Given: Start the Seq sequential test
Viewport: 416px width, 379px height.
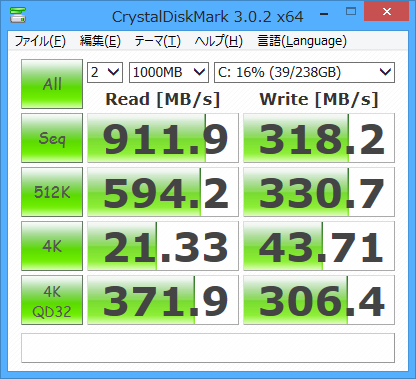Looking at the screenshot, I should tap(52, 138).
